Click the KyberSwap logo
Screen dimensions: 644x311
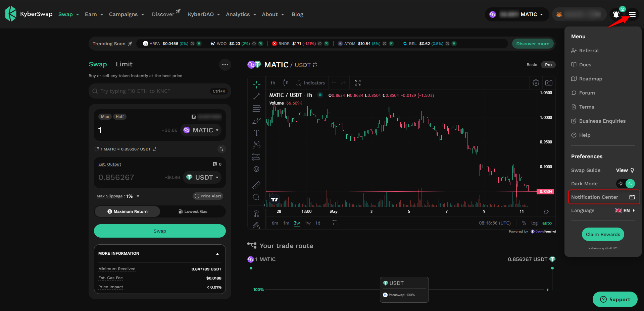(x=29, y=14)
